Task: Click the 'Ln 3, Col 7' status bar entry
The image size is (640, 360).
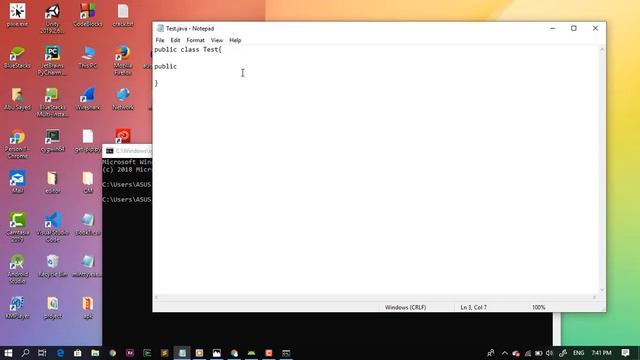Action: (x=473, y=307)
